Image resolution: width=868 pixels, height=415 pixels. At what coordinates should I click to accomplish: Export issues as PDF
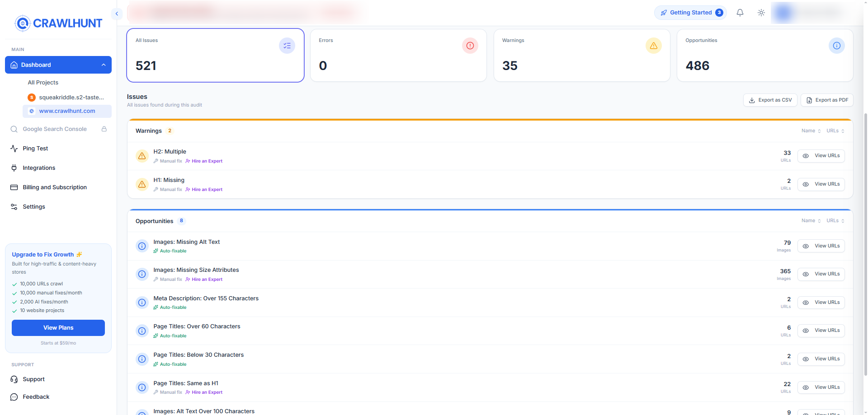point(827,100)
